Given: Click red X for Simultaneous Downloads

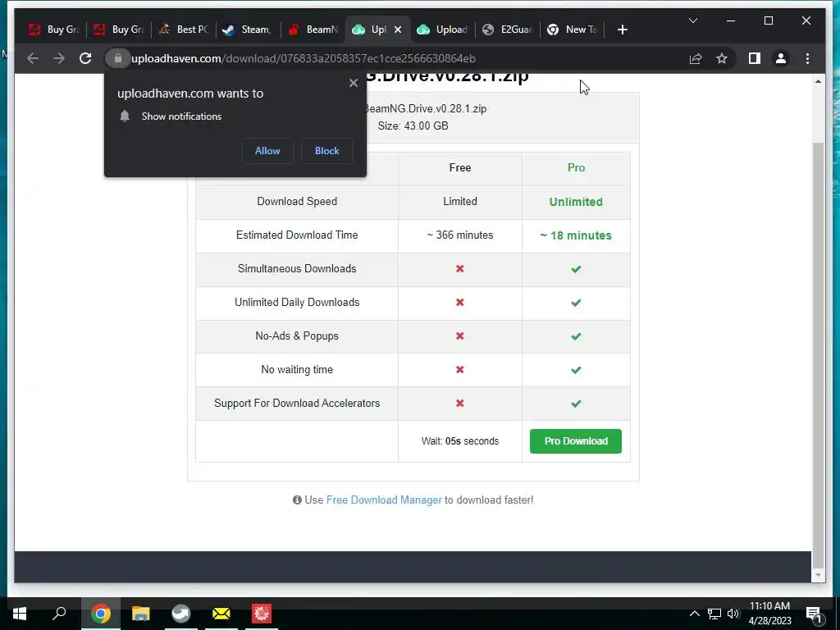Looking at the screenshot, I should pyautogui.click(x=459, y=269).
